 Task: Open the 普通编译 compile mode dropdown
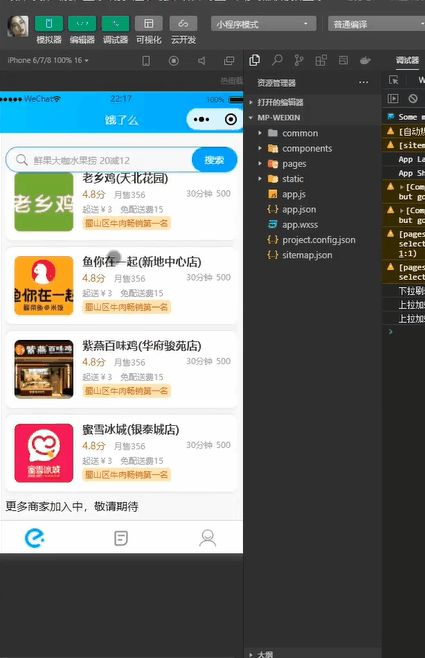point(376,24)
